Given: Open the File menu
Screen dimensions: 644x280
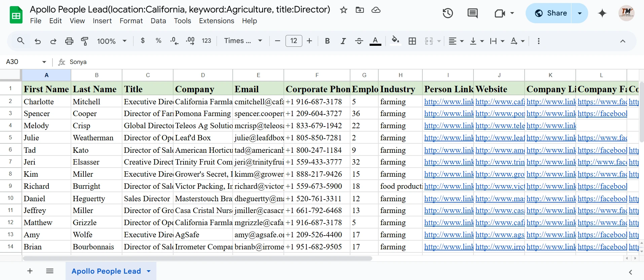Looking at the screenshot, I should [36, 21].
